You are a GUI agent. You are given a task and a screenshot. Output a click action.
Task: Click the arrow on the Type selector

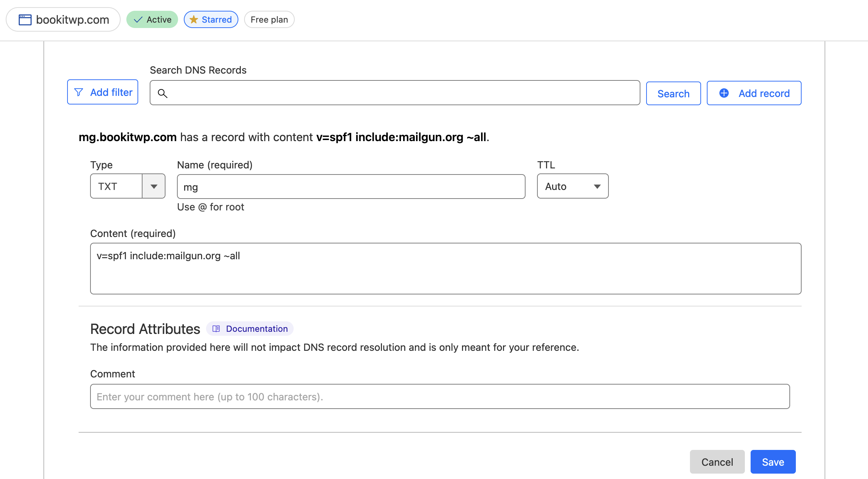pos(154,186)
